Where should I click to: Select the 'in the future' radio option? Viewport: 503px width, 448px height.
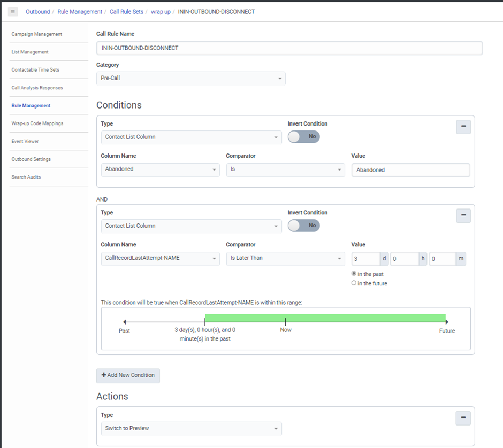[354, 283]
